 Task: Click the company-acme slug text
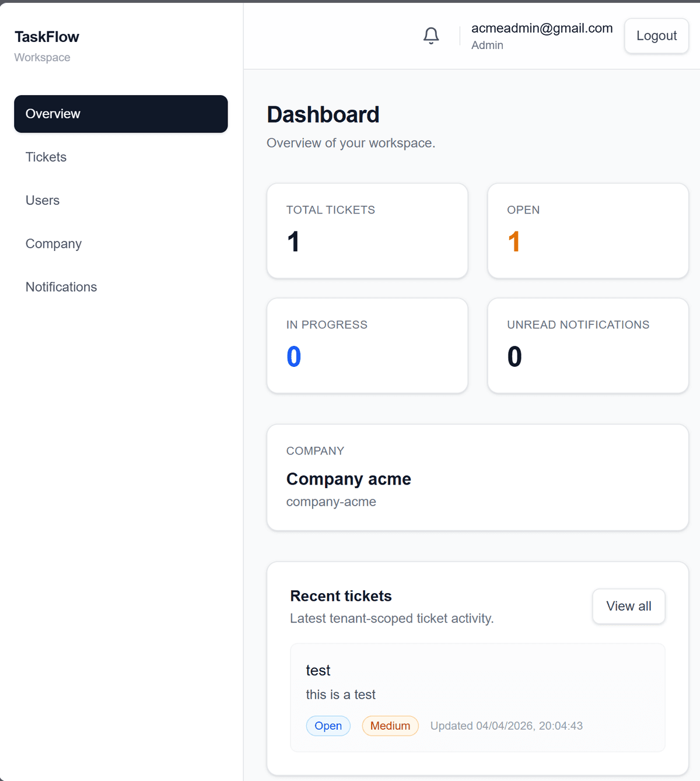tap(331, 502)
